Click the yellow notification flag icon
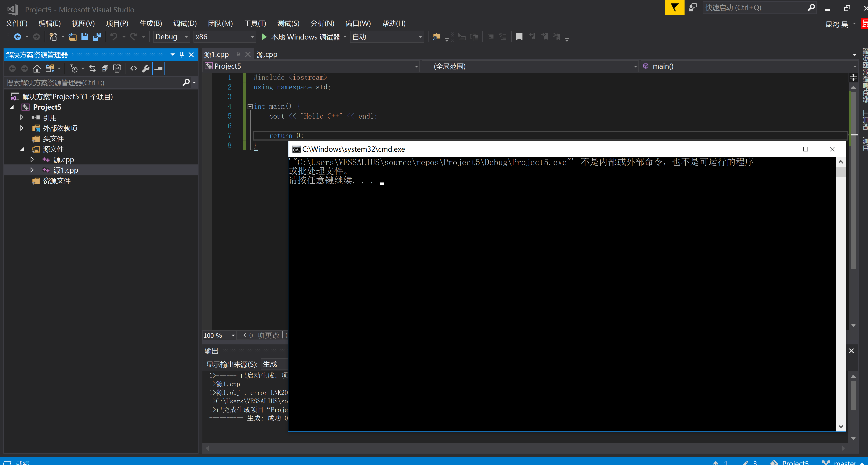Screen dimensions: 868x465 coord(675,7)
